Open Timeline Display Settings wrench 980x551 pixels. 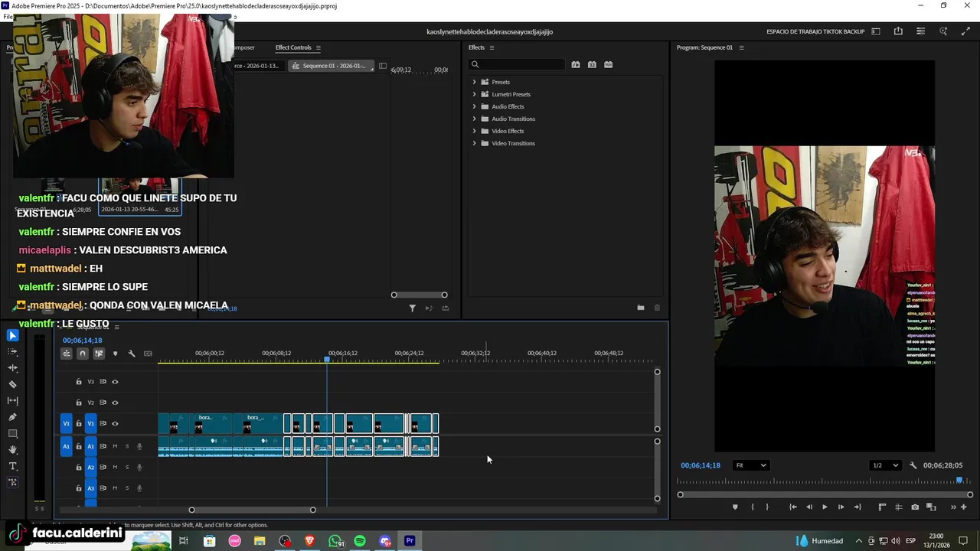point(132,354)
